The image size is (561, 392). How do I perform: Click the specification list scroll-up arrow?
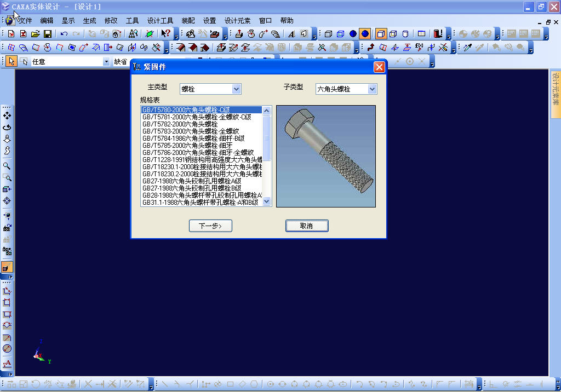point(267,111)
